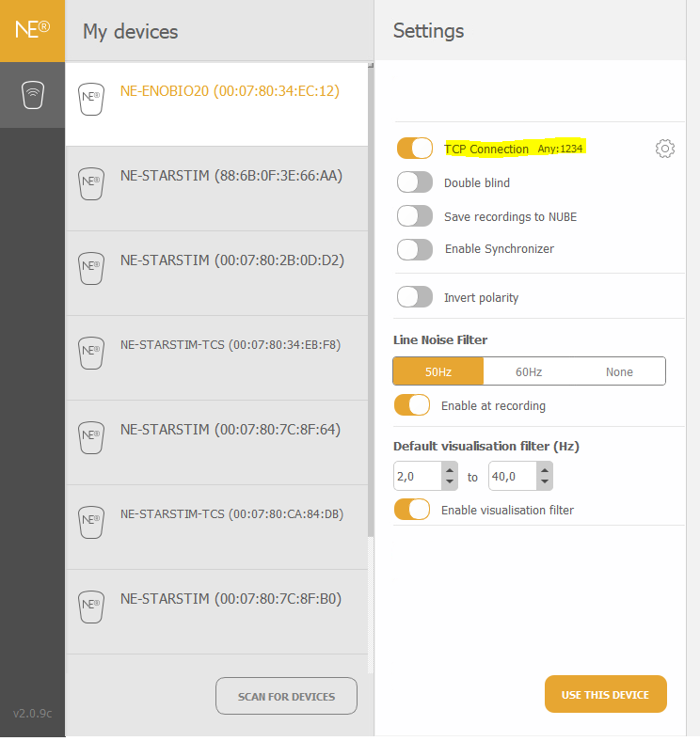Click the NE logo in the corner

click(x=32, y=30)
